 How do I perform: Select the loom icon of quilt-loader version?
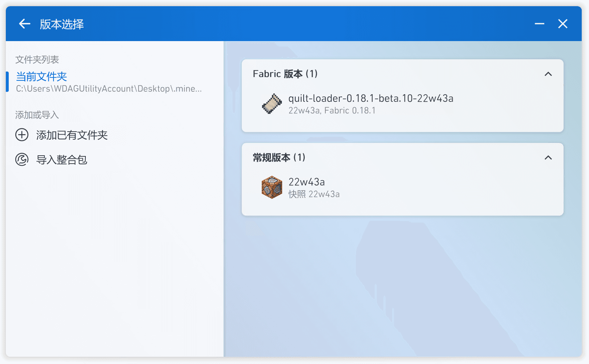272,103
